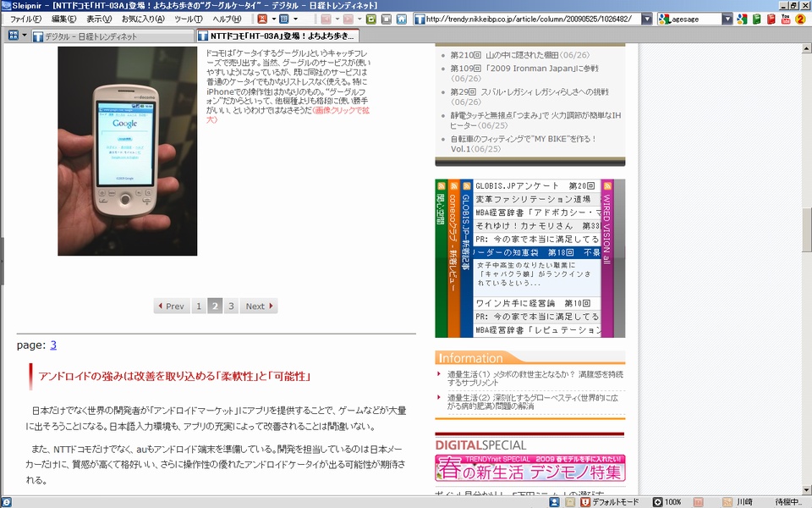Select the NTTドコモ「HT-03A」登場 tab
Viewport: 812px width, 508px height.
tap(277, 36)
